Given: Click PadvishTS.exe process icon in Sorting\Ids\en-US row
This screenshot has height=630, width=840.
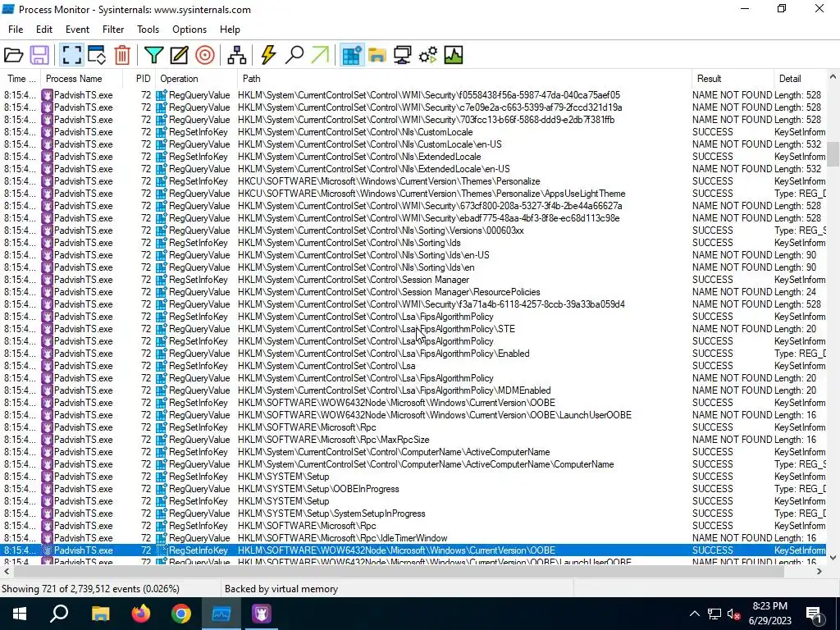Looking at the screenshot, I should click(x=47, y=255).
